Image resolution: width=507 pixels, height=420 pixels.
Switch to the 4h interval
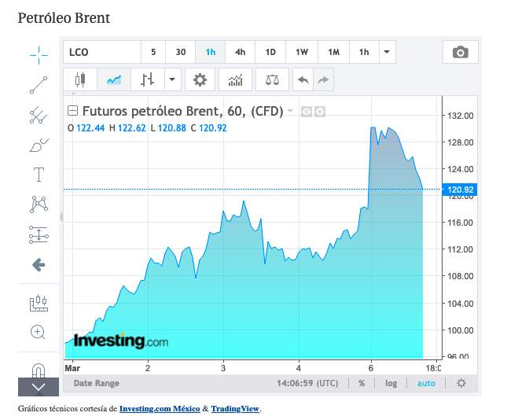click(240, 53)
